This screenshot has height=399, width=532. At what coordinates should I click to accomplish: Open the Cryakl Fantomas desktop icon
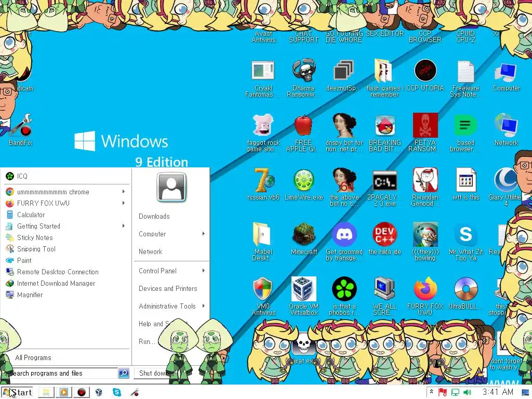tap(263, 71)
